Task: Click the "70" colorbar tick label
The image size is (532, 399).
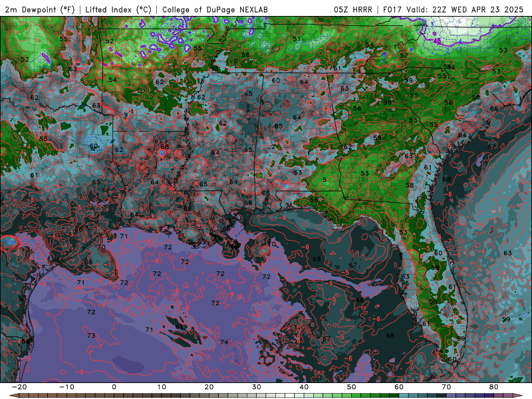Action: point(446,387)
